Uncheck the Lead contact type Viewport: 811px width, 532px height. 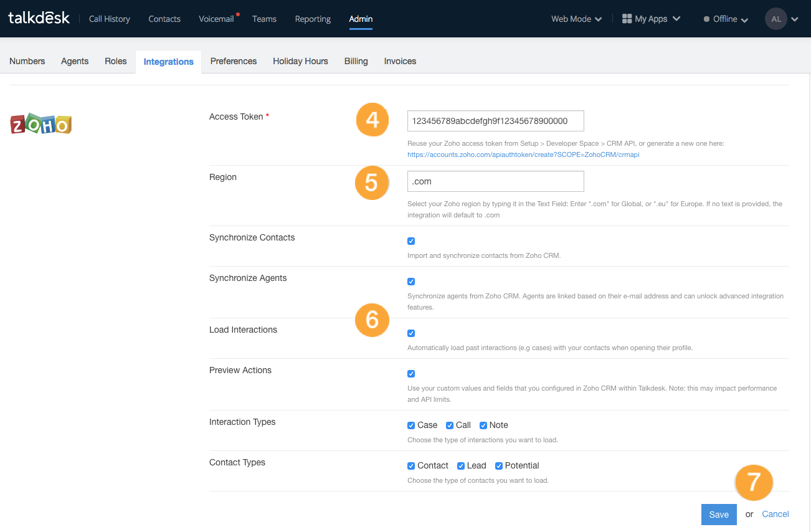tap(461, 466)
